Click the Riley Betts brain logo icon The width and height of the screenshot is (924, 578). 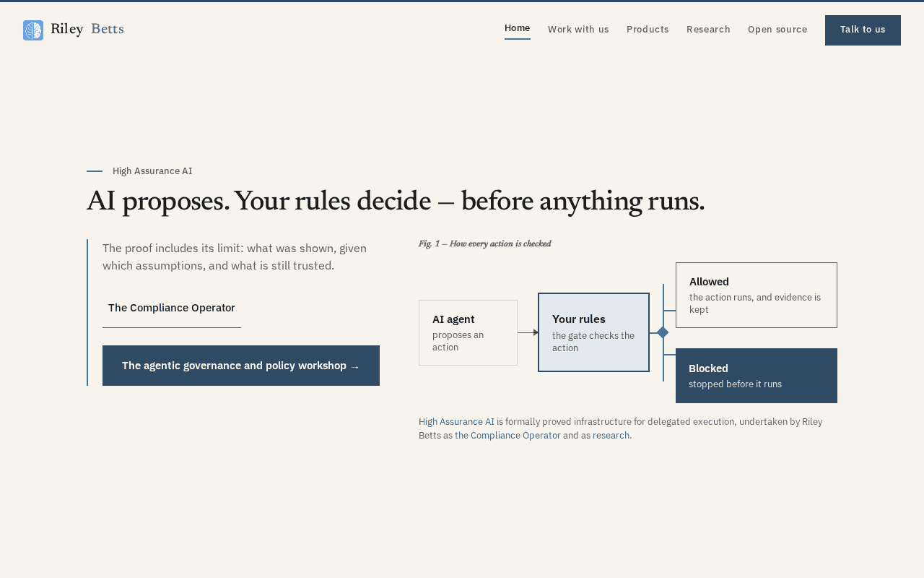(33, 30)
